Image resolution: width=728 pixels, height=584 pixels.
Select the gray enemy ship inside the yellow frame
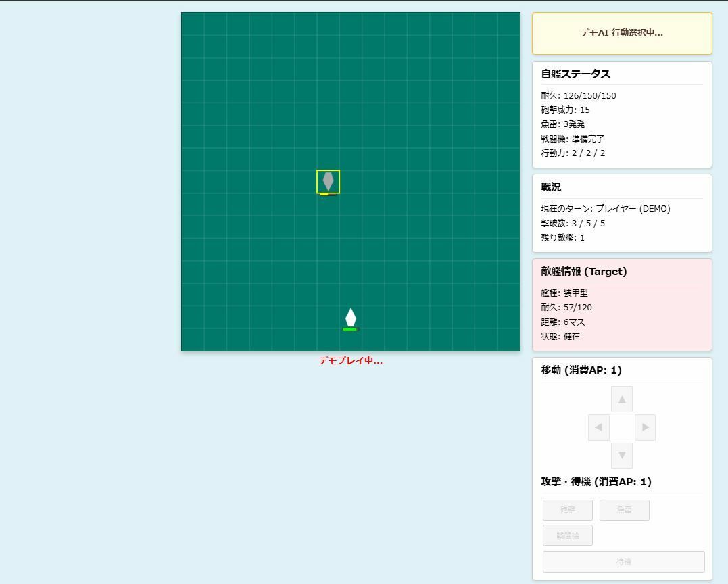tap(328, 180)
